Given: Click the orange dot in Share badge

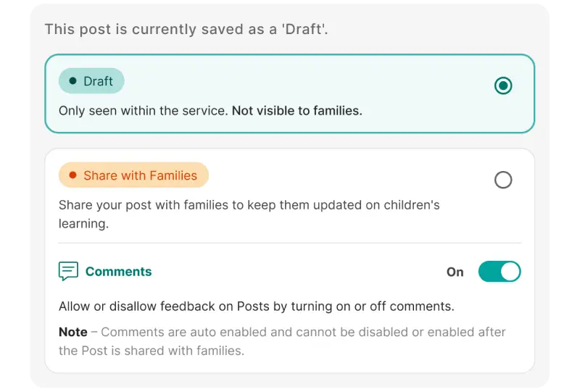Looking at the screenshot, I should click(73, 175).
